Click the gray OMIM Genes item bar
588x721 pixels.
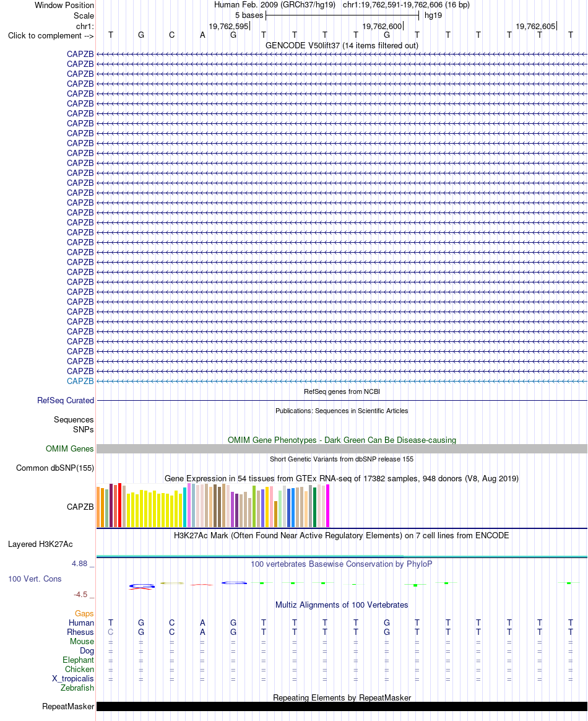click(x=342, y=449)
